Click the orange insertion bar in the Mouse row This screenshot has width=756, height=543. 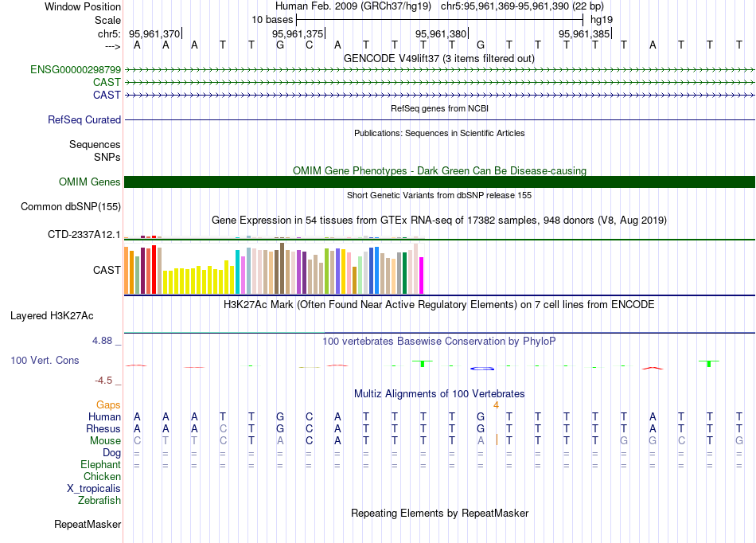[x=497, y=440]
